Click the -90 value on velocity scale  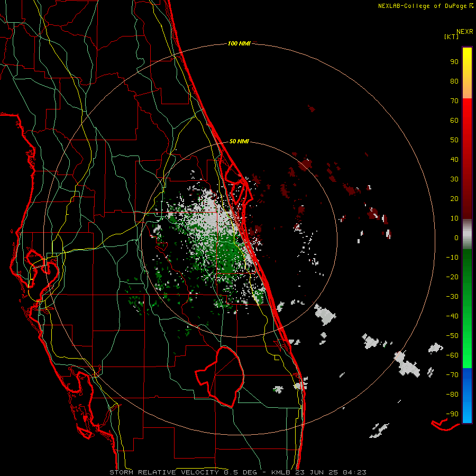pyautogui.click(x=452, y=414)
